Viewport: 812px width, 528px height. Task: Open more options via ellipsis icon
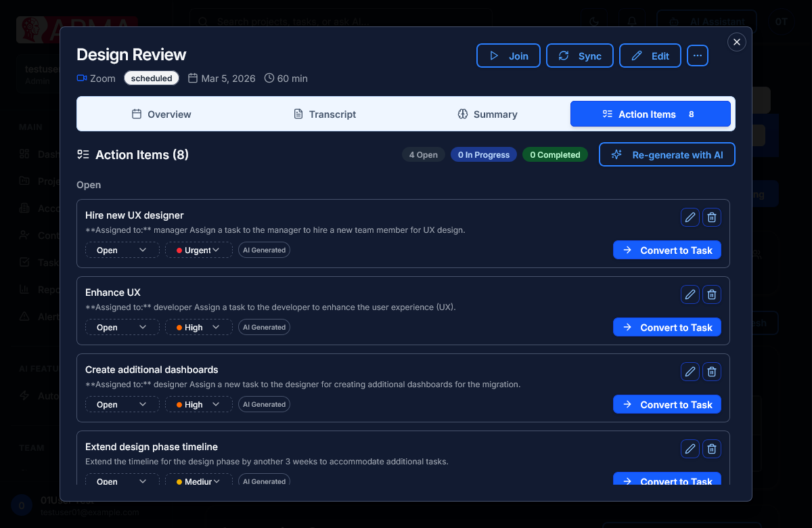697,55
